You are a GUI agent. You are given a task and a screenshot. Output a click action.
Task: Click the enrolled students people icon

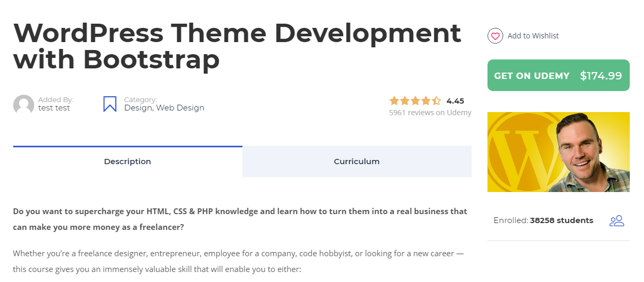617,221
